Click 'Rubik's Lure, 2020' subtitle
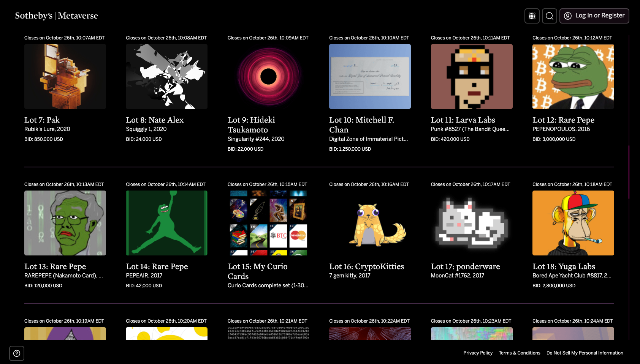Image resolution: width=640 pixels, height=364 pixels. coord(47,129)
